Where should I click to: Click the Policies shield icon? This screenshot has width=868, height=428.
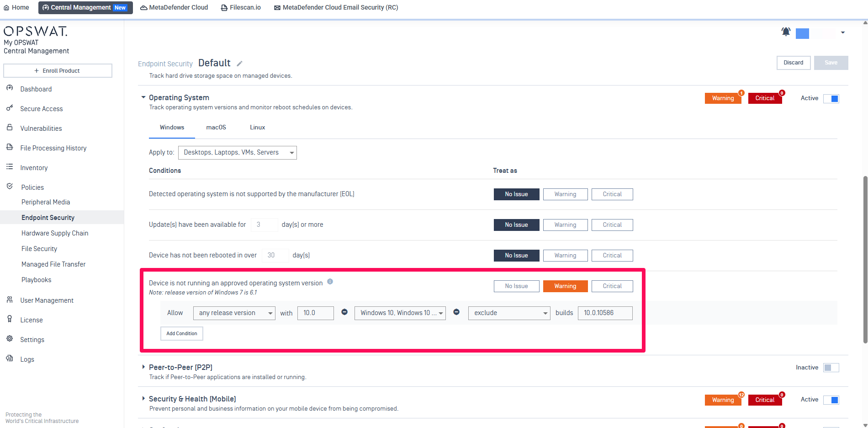click(10, 187)
